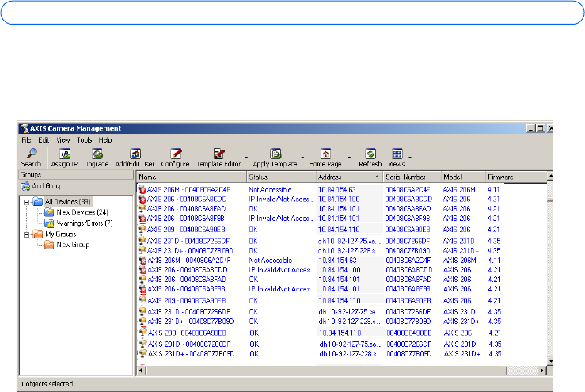Click the AXIS Camera Management title icon
This screenshot has height=392, width=585.
(x=25, y=128)
